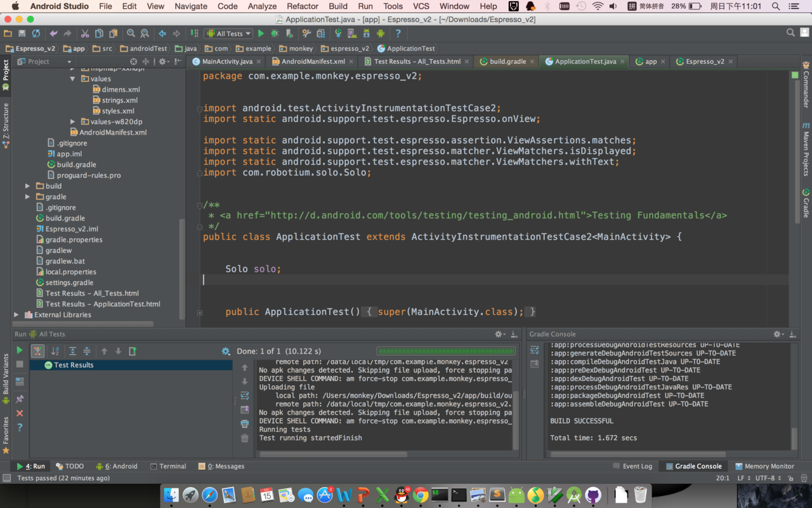Open Memory Monitor tool window
The height and width of the screenshot is (508, 812).
tap(764, 466)
